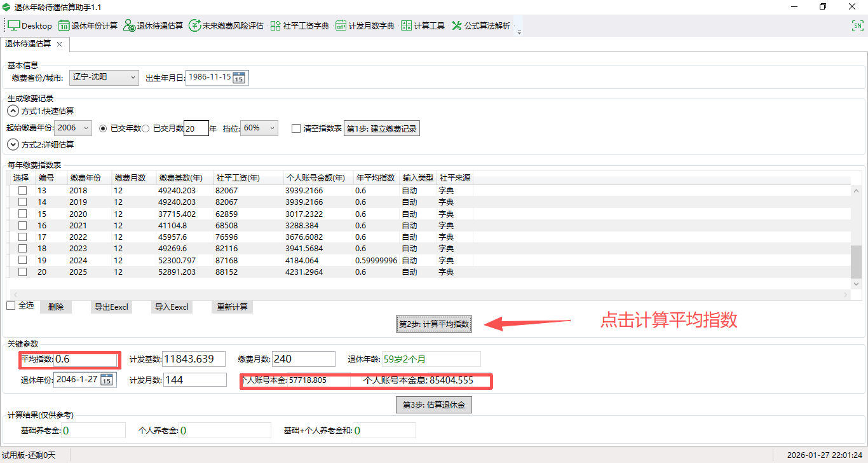Image resolution: width=868 pixels, height=463 pixels.
Task: Collapse the 方式1:快速估算 section
Action: click(13, 110)
